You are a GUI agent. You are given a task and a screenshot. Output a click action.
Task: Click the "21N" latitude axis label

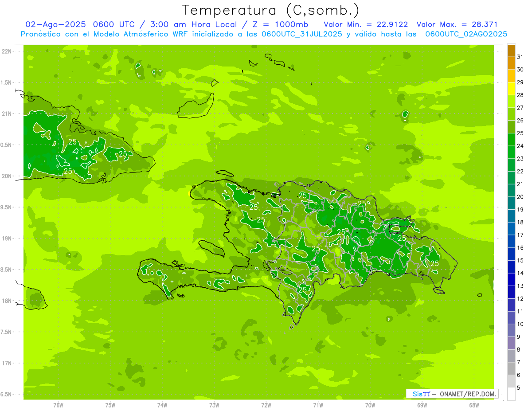(7, 114)
